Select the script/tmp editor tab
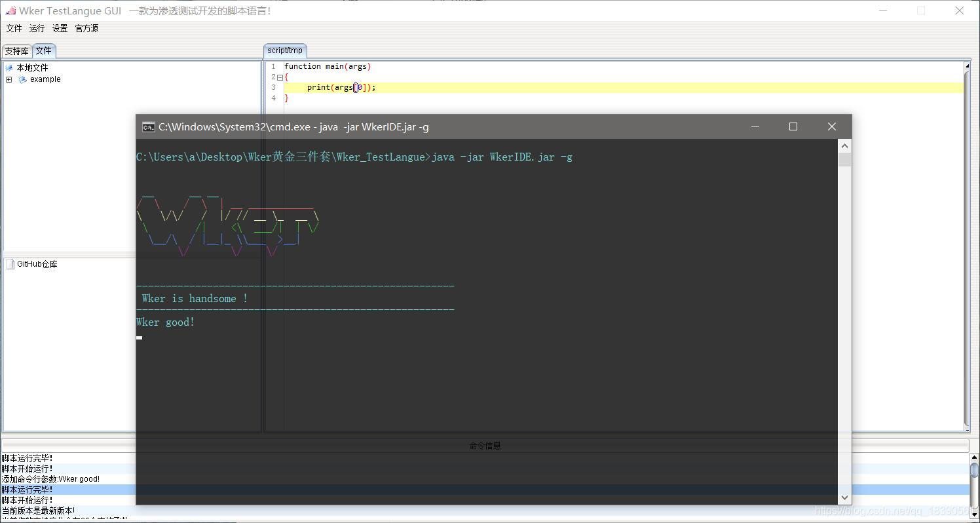Screen dimensions: 980x523 pyautogui.click(x=285, y=50)
